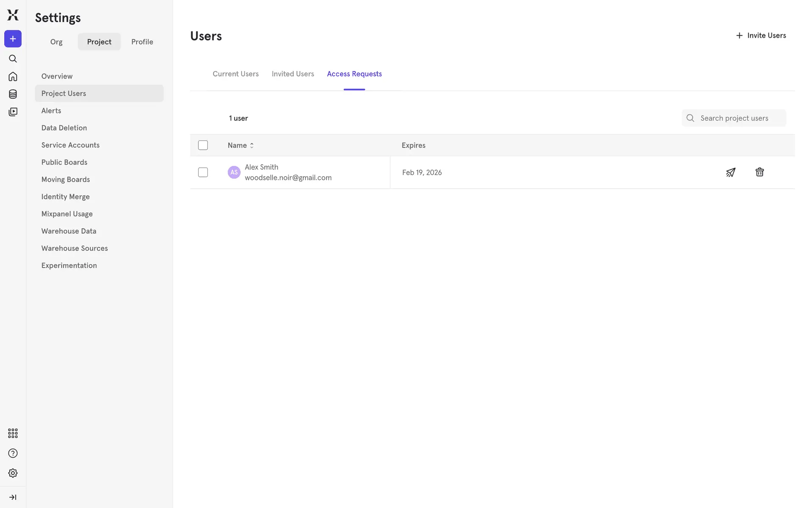Open the apps grid icon

[13, 433]
